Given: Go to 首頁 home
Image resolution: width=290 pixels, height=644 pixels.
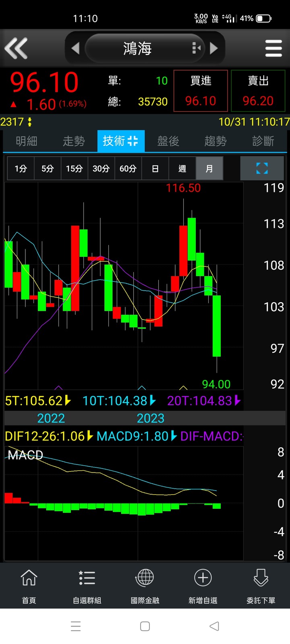Looking at the screenshot, I should (29, 586).
